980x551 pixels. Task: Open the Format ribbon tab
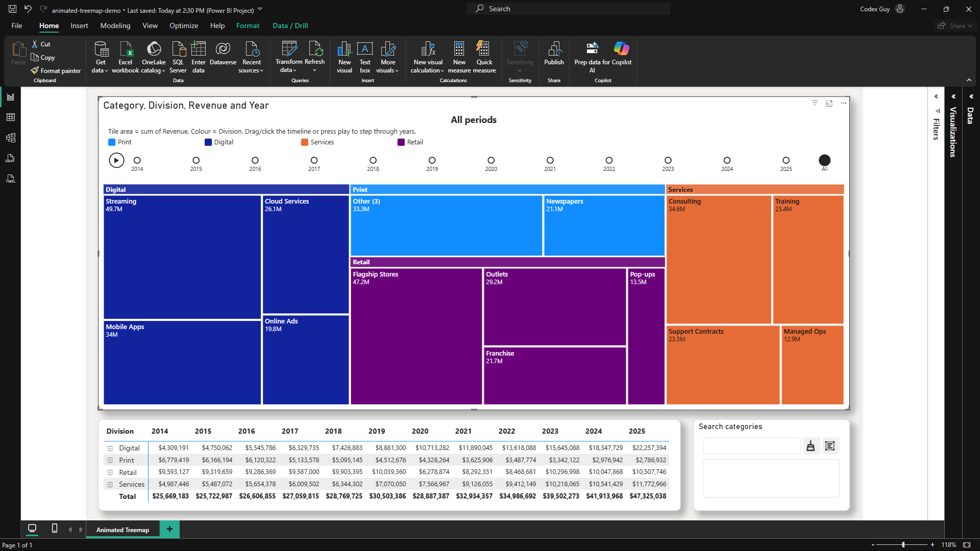[248, 26]
